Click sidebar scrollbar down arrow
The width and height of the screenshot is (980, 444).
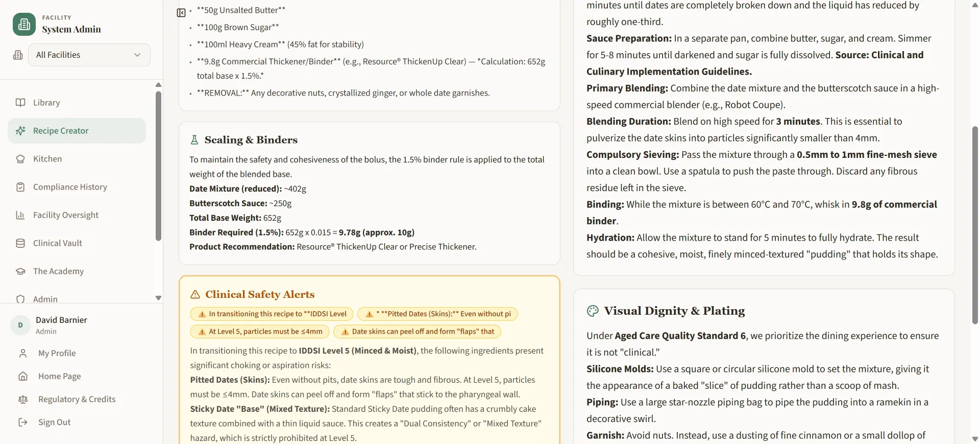(158, 298)
